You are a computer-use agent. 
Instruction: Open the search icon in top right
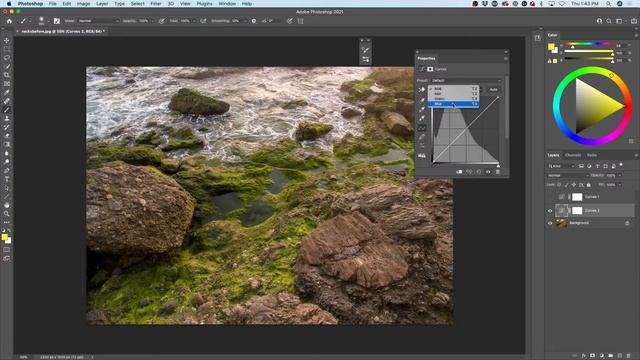point(609,21)
